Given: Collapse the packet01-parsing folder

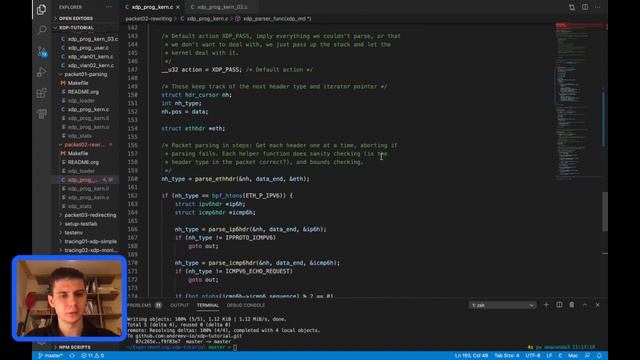Looking at the screenshot, I should pyautogui.click(x=86, y=74).
